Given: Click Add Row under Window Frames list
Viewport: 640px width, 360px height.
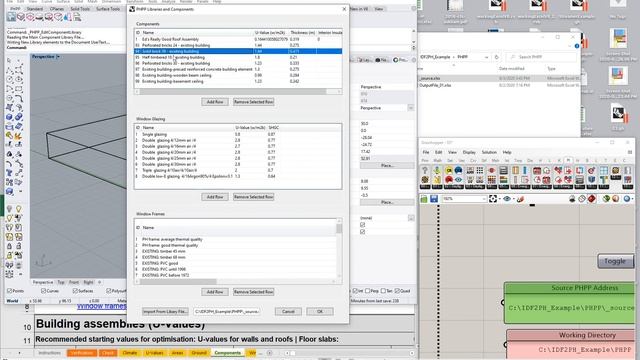Looking at the screenshot, I should click(x=215, y=292).
